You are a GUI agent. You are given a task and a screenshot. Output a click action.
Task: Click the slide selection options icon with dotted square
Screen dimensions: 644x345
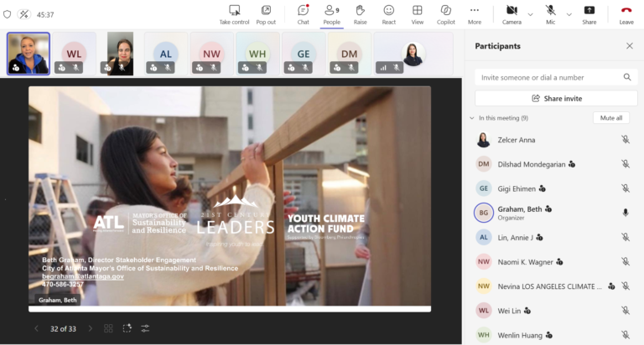click(127, 328)
